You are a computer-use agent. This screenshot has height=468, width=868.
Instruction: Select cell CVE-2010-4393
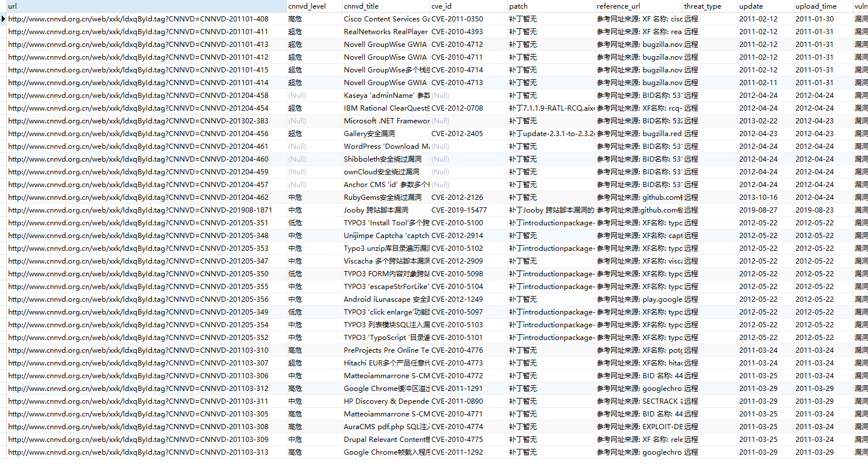click(x=468, y=32)
